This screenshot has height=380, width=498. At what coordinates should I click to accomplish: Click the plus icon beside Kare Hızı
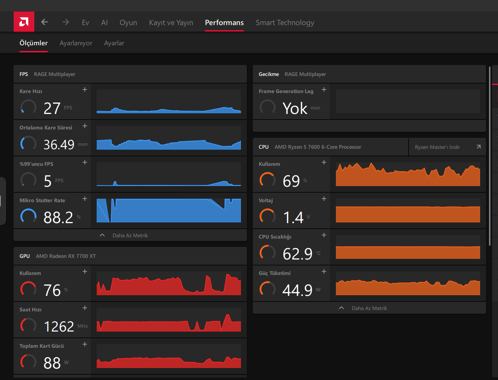85,90
